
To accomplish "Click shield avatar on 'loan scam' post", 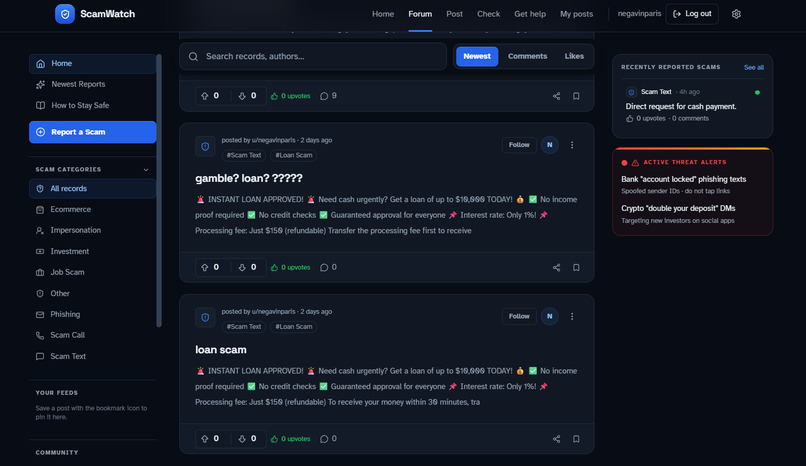I will (205, 318).
